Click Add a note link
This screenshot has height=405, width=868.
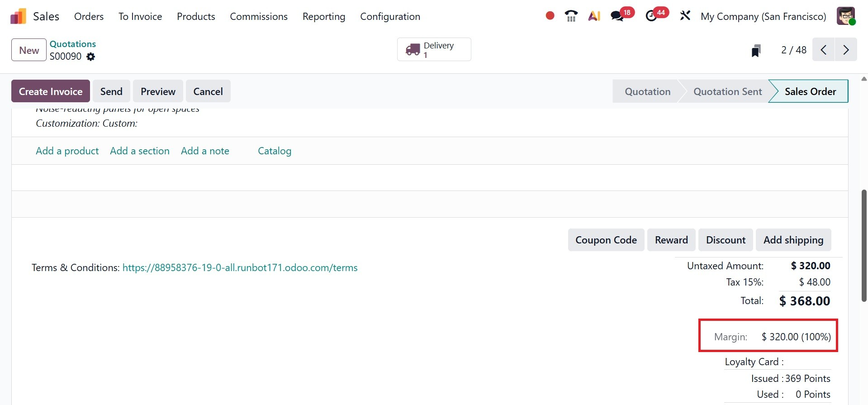tap(205, 151)
